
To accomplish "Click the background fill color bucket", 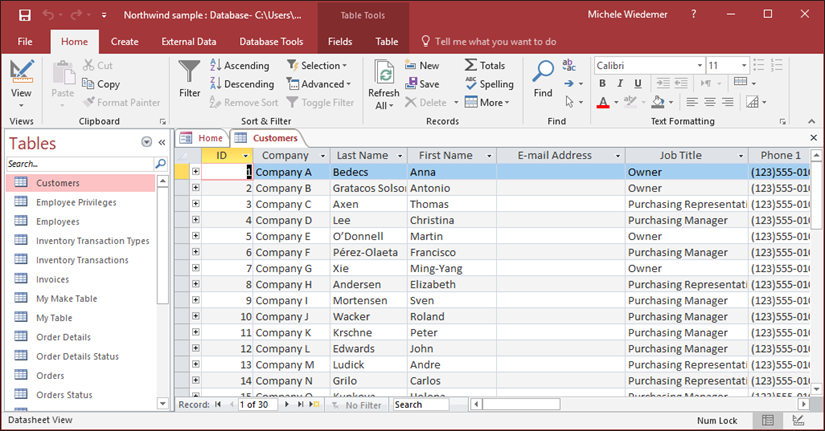I will tap(658, 102).
